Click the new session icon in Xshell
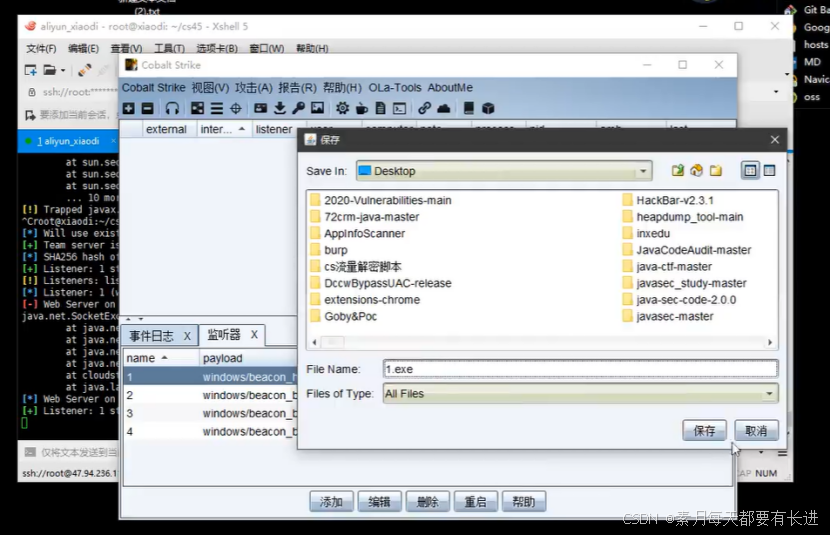Viewport: 831px width, 535px height. [x=30, y=70]
